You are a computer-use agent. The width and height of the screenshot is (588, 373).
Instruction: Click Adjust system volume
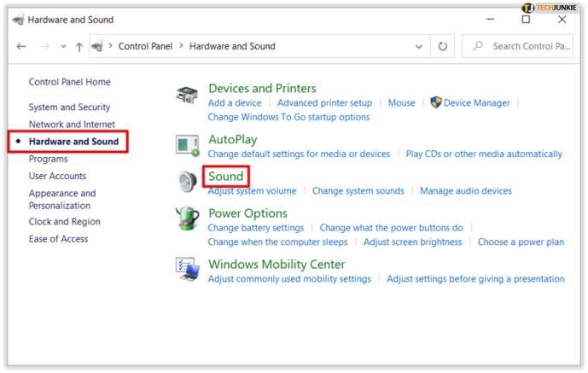click(253, 191)
